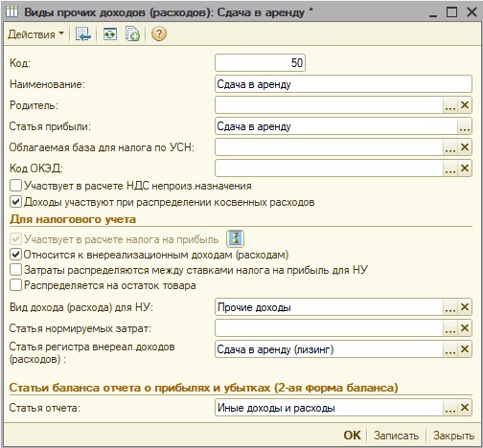Open selection list for Статья прибыли
483x448 pixels.
tap(465, 126)
